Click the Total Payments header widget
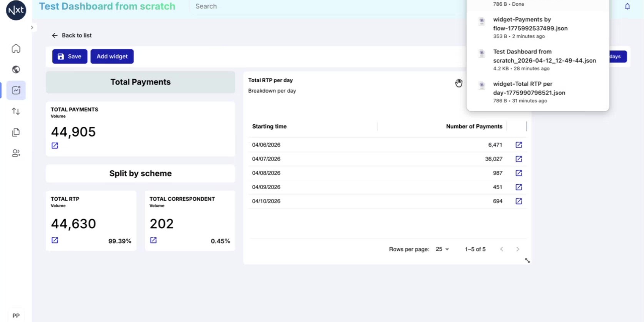644x322 pixels. point(140,82)
